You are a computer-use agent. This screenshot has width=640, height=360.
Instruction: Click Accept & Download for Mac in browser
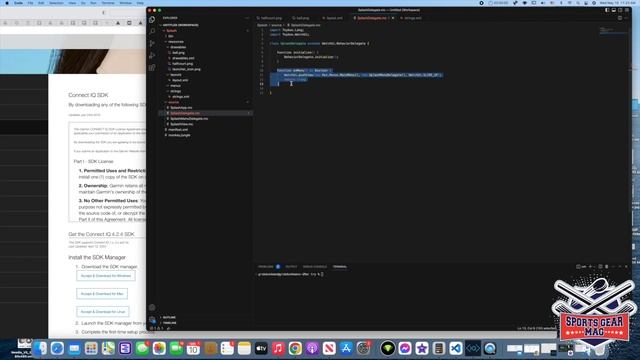point(102,294)
